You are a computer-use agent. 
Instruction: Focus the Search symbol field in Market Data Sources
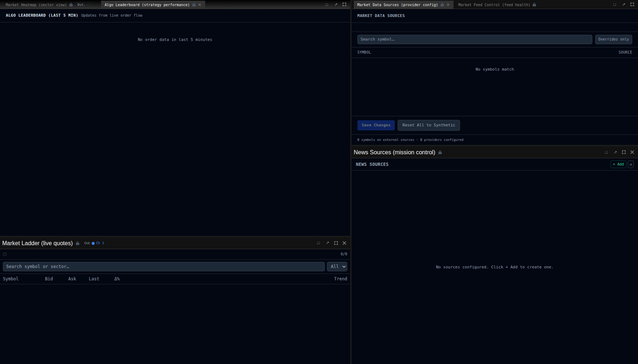(x=475, y=39)
